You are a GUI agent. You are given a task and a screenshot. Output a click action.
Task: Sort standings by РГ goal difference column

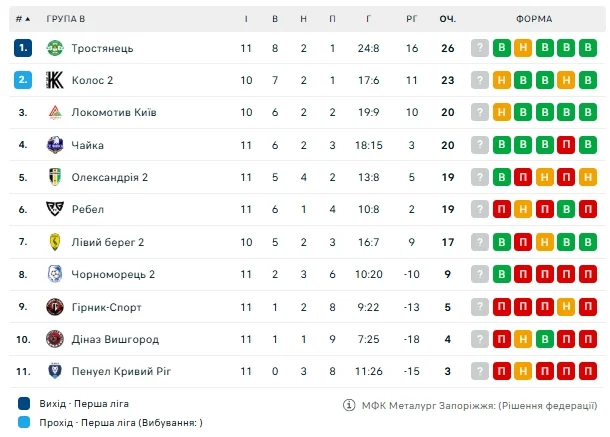point(412,19)
